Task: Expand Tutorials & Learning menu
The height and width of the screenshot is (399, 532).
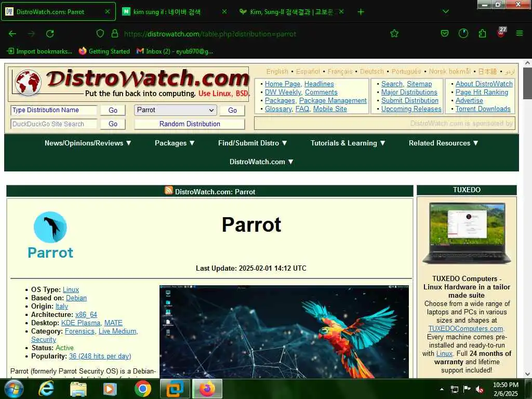Action: coord(348,143)
